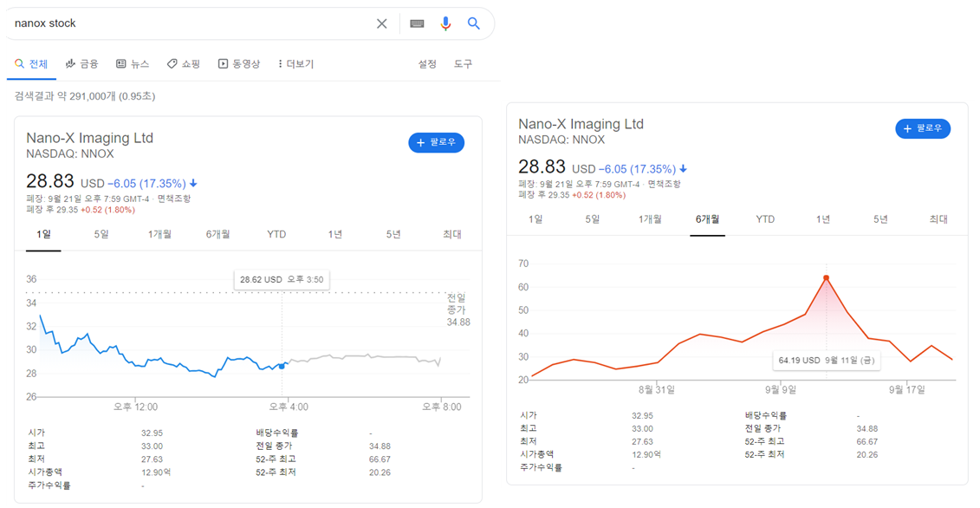Open 면책조항 link in the red chart card
This screenshot has height=508, width=980.
pos(665,185)
